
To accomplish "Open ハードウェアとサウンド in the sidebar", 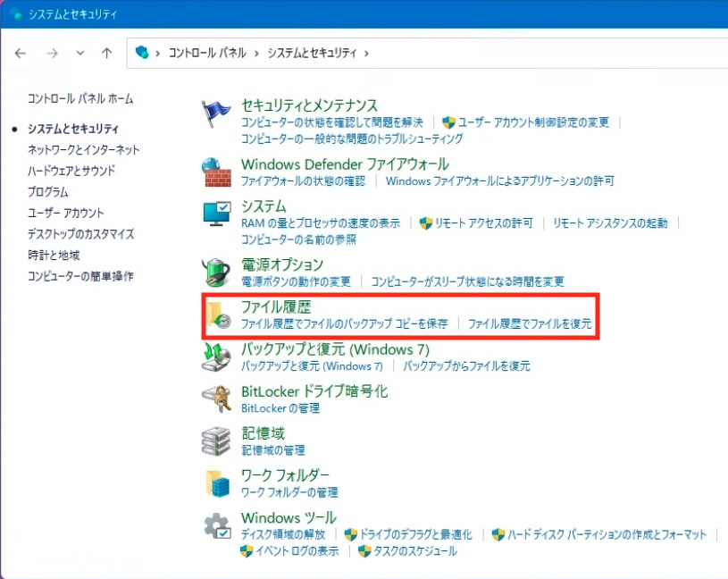I will 71,171.
